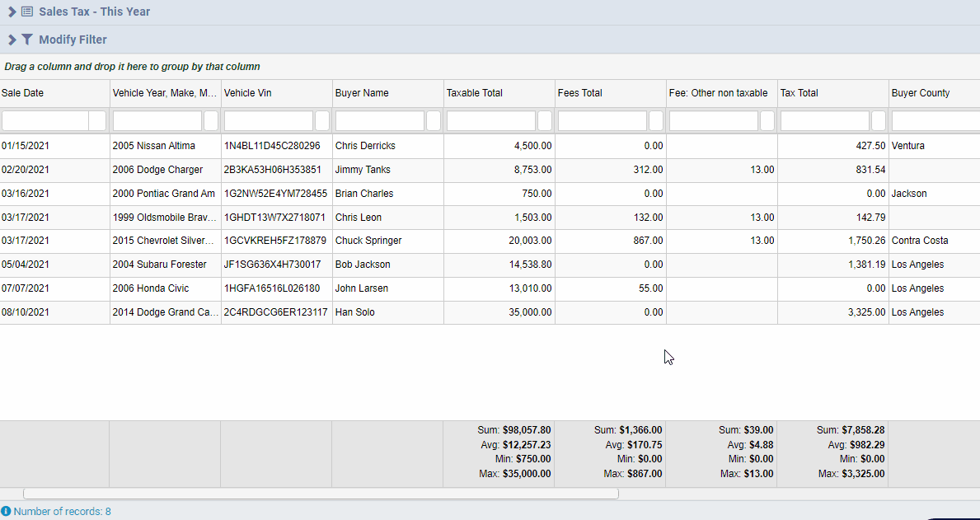Click the Buyer Name column header to sort
Screen dimensions: 980x520
click(x=359, y=93)
